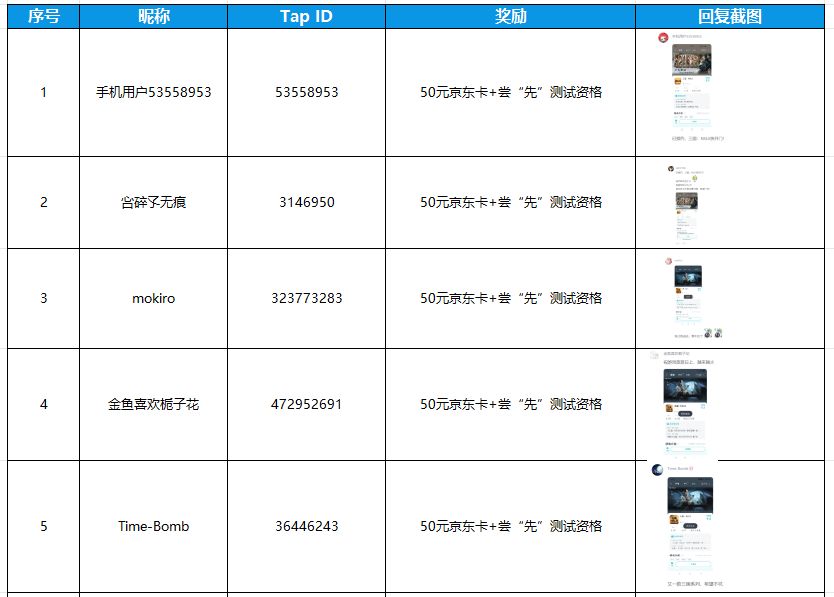Click the Tap ID column header
Viewport: 834px width, 597px height.
(306, 16)
